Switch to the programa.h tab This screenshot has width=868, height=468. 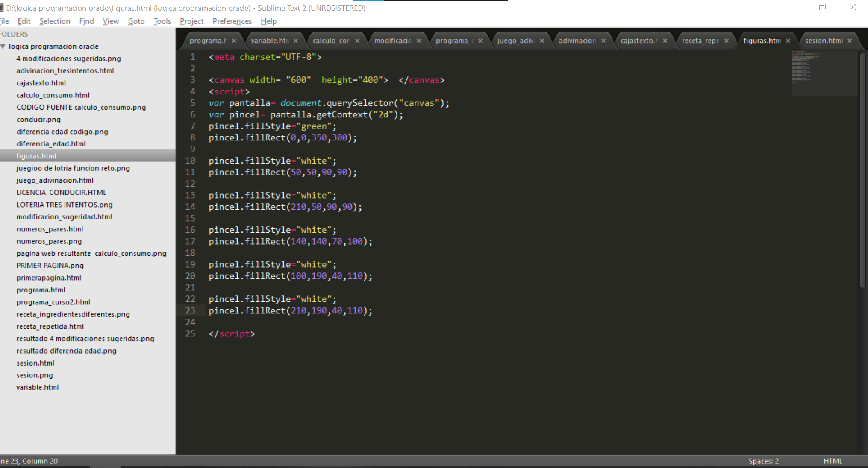point(209,41)
